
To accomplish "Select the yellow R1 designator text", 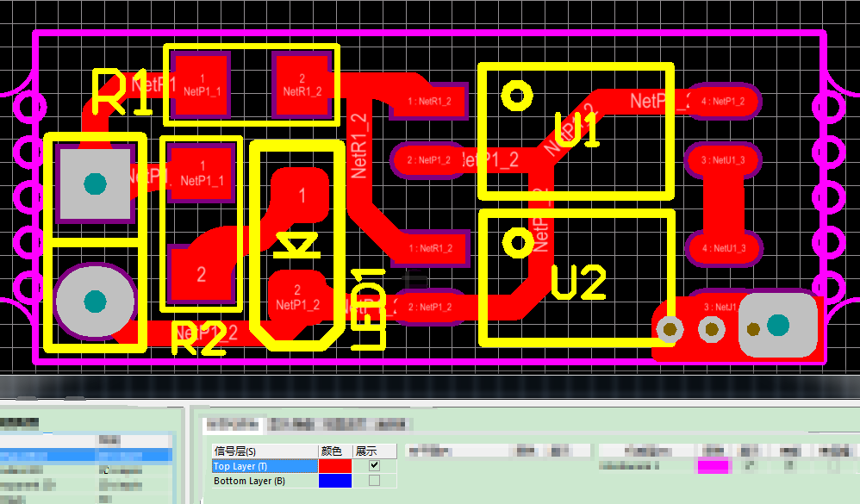I will pos(122,94).
